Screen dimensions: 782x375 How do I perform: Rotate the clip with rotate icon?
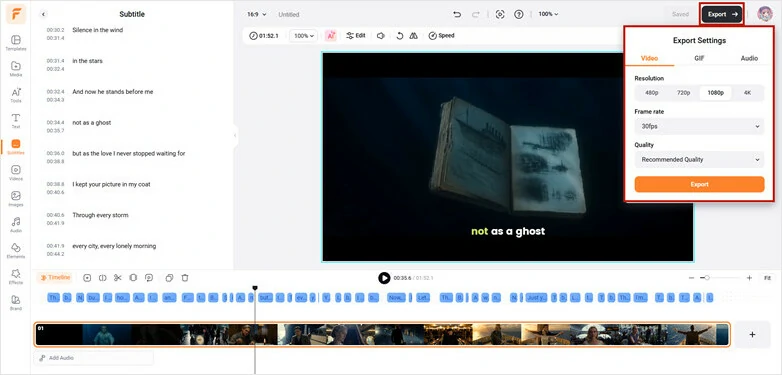tap(399, 35)
